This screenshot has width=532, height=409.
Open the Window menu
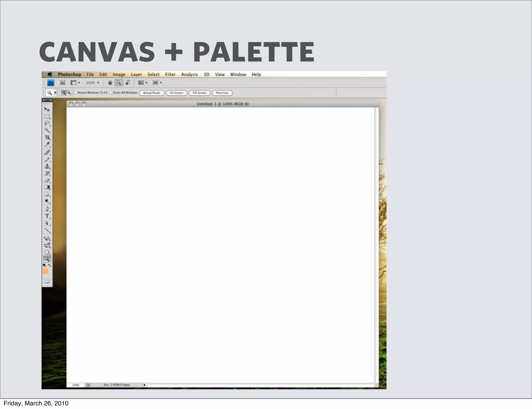click(238, 74)
